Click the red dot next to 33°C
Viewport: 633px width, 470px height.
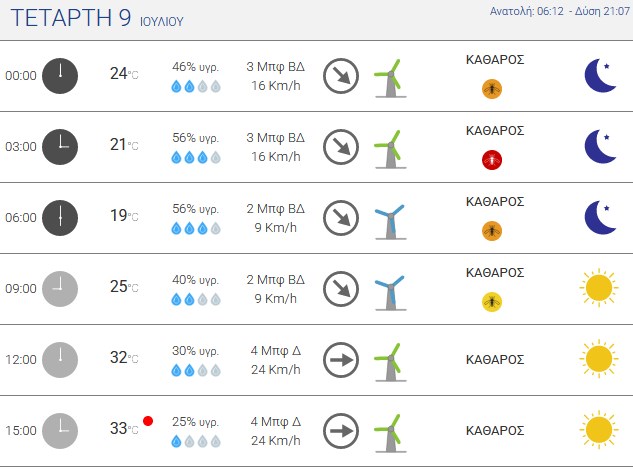click(x=148, y=421)
